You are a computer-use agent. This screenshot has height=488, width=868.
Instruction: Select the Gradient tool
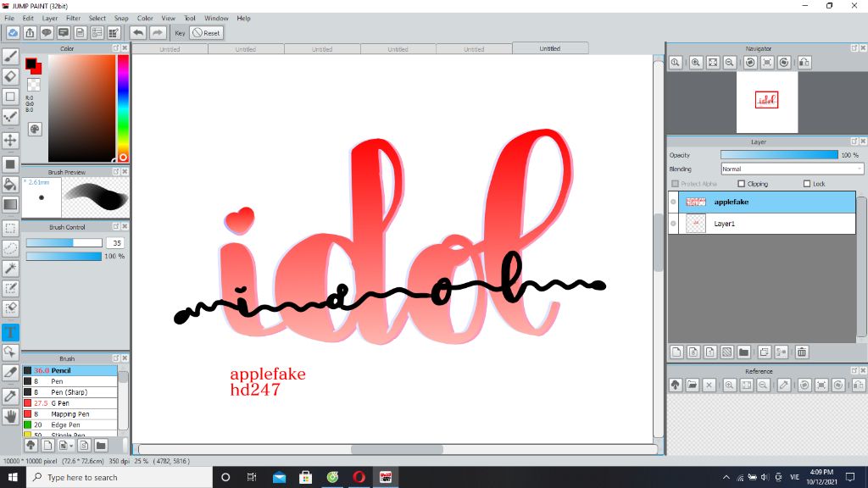(10, 204)
